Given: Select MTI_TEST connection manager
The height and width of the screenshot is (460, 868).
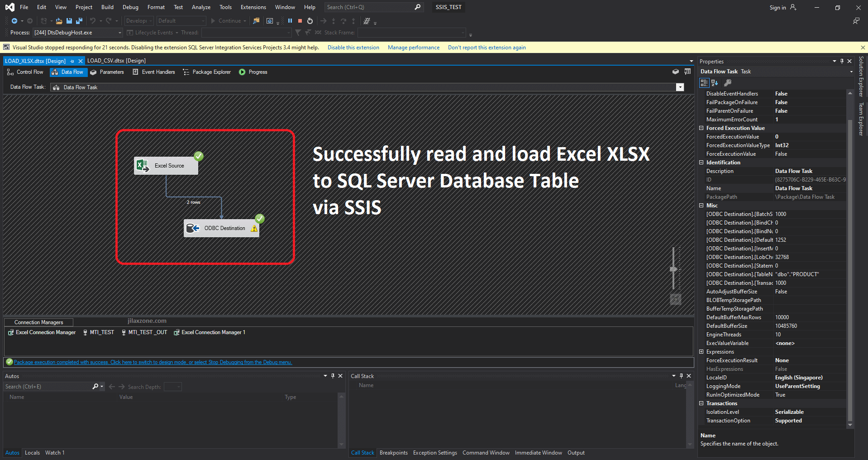Looking at the screenshot, I should (x=98, y=332).
